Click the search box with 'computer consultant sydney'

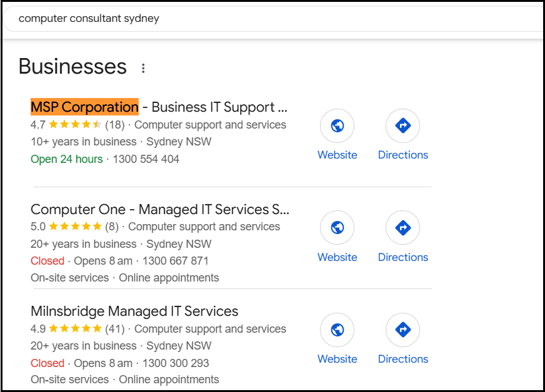[273, 18]
